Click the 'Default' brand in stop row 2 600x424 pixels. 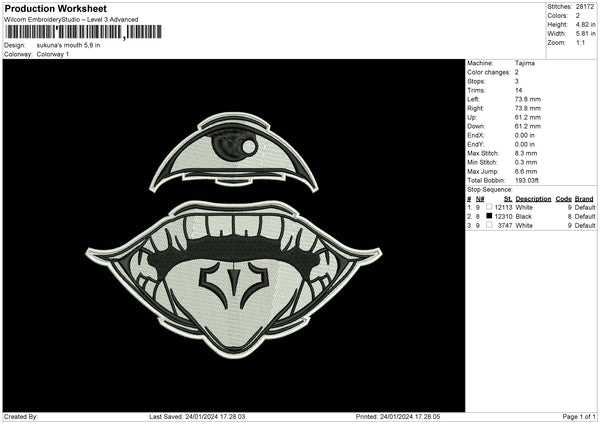pyautogui.click(x=585, y=217)
